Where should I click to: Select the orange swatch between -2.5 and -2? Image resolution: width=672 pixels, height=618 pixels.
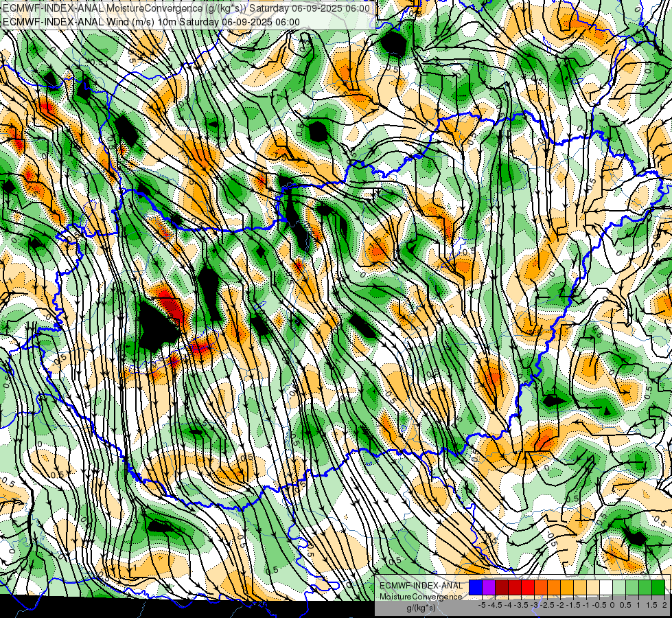554,588
